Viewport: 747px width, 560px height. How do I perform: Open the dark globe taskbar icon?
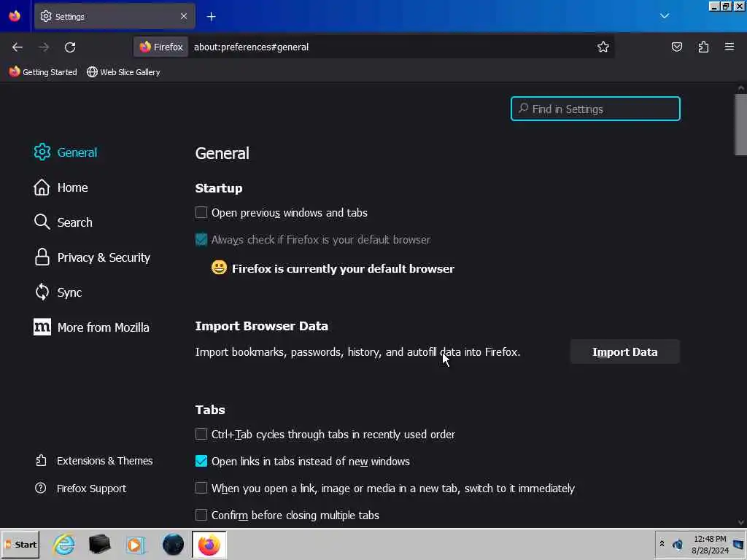click(173, 545)
